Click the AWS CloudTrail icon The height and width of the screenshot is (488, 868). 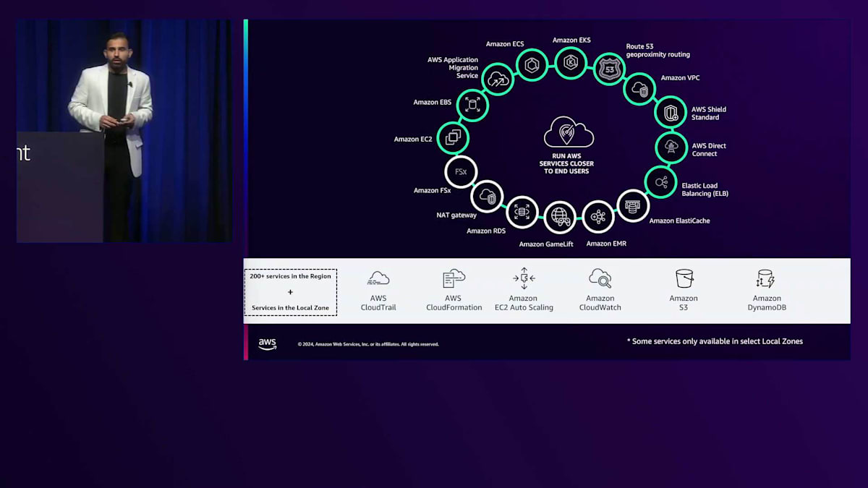point(378,278)
